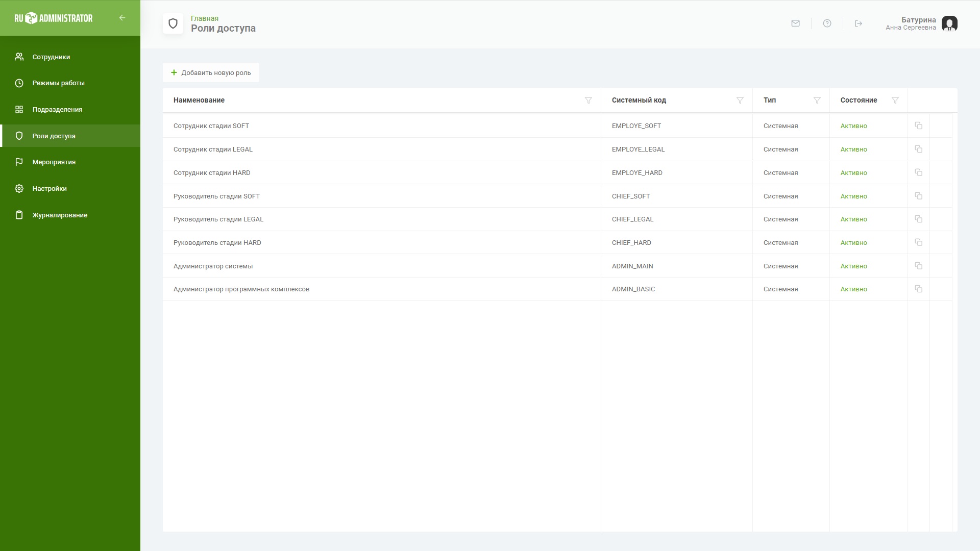
Task: Click copy icon for CHIEF_LEGAL role
Action: pos(918,219)
